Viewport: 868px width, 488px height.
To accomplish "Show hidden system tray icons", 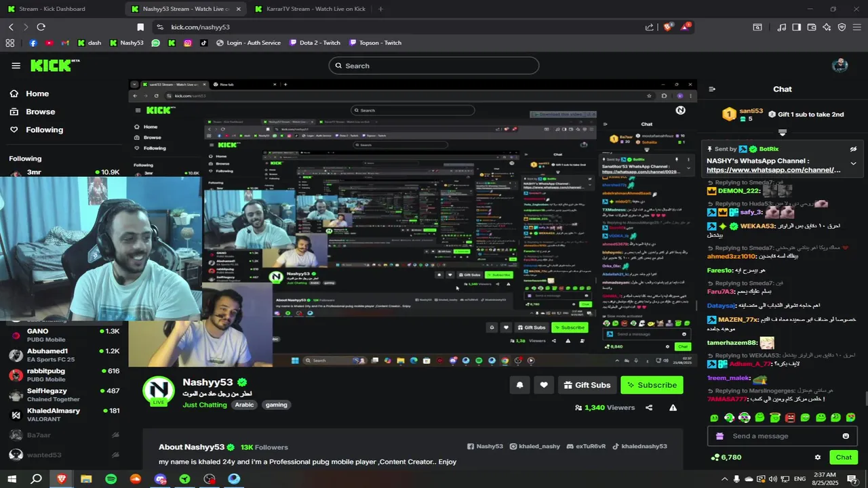I will pos(724,479).
